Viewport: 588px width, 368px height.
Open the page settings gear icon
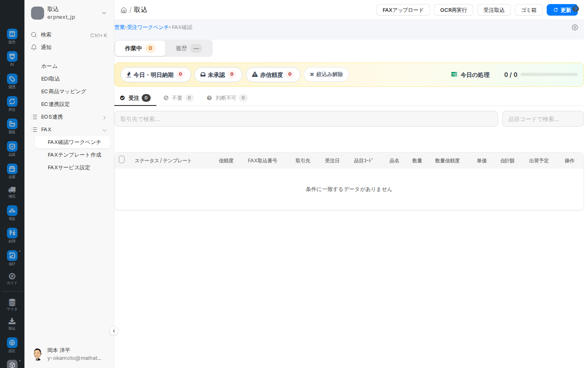[575, 27]
